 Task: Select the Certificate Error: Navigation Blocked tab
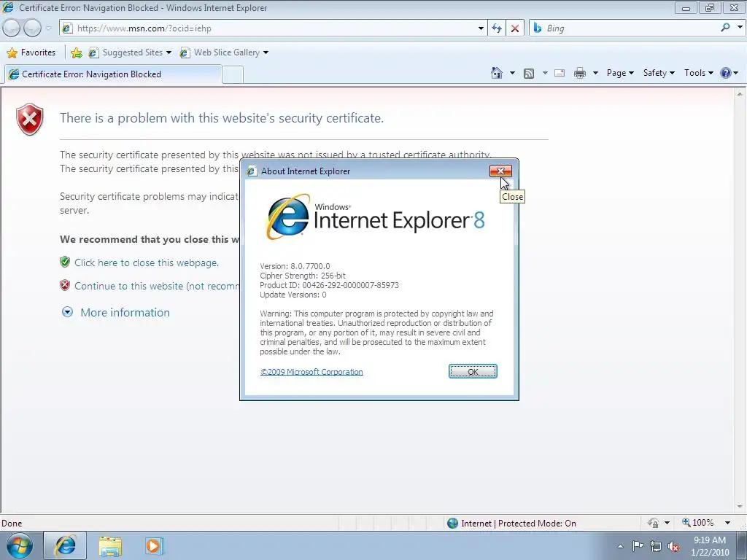pyautogui.click(x=112, y=74)
